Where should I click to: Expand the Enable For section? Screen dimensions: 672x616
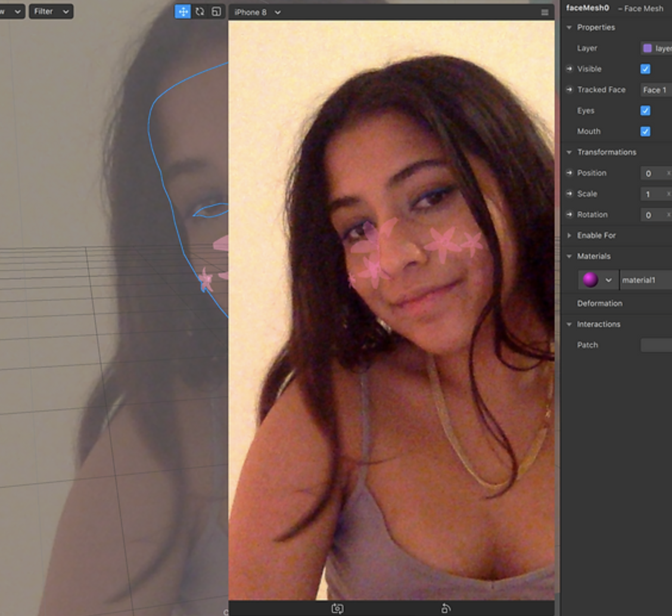pyautogui.click(x=569, y=235)
